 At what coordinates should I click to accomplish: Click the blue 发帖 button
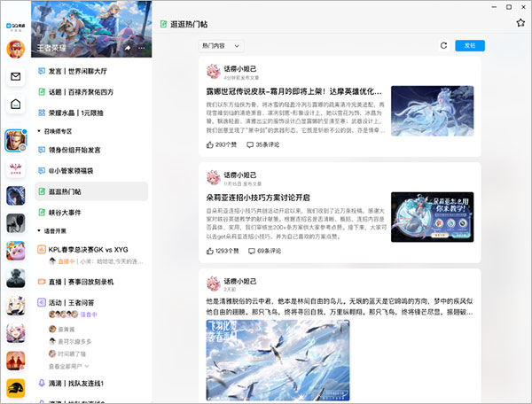(469, 45)
